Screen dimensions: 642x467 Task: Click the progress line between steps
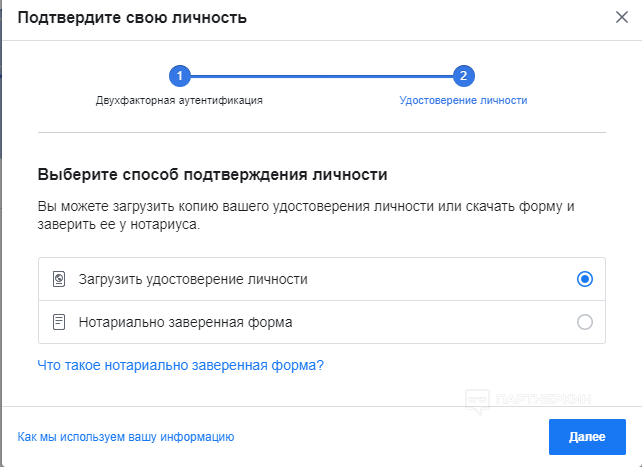point(322,76)
